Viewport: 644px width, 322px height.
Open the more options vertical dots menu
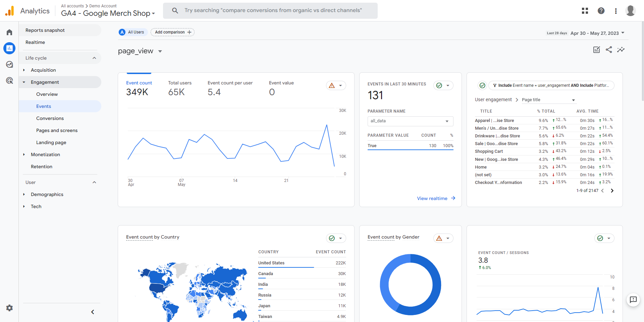point(616,11)
